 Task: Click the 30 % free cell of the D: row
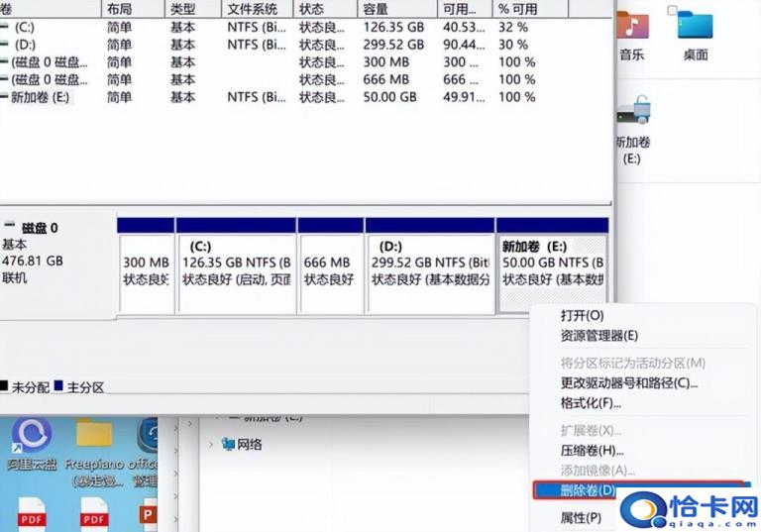pos(513,45)
